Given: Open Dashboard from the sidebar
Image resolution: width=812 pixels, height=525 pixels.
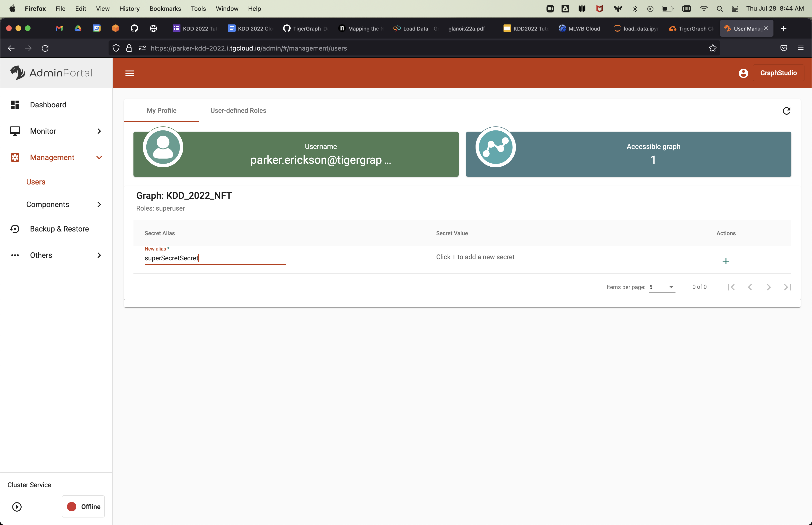Looking at the screenshot, I should [48, 105].
